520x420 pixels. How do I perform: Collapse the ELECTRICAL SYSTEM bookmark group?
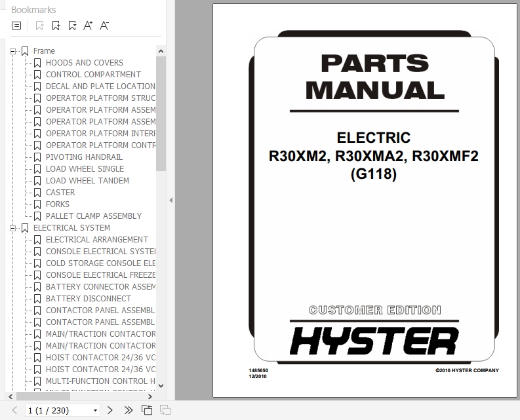point(12,228)
